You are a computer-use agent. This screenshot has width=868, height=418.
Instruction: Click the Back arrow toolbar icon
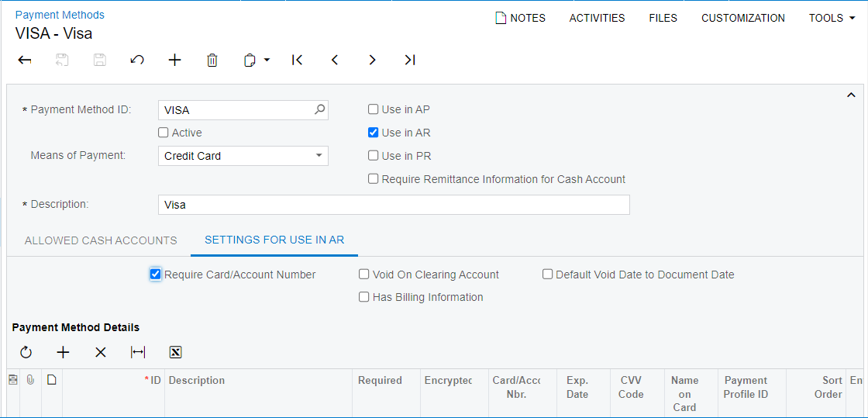[x=24, y=60]
